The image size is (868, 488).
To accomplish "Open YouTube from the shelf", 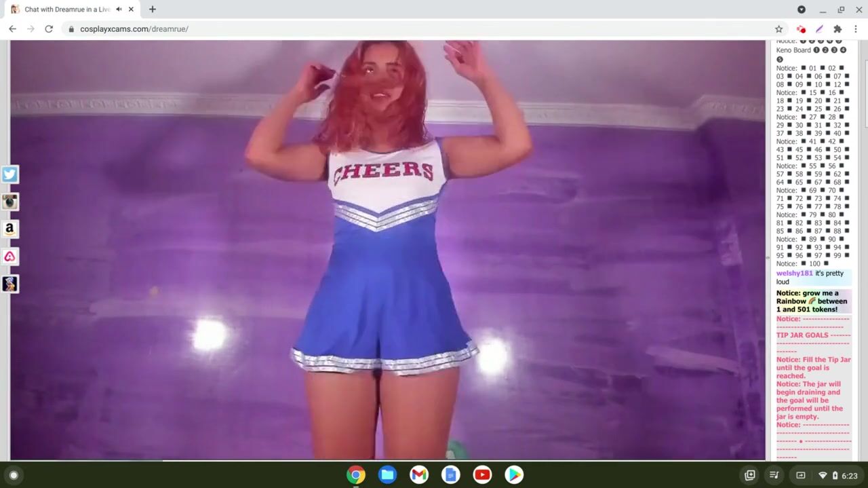I will [482, 475].
